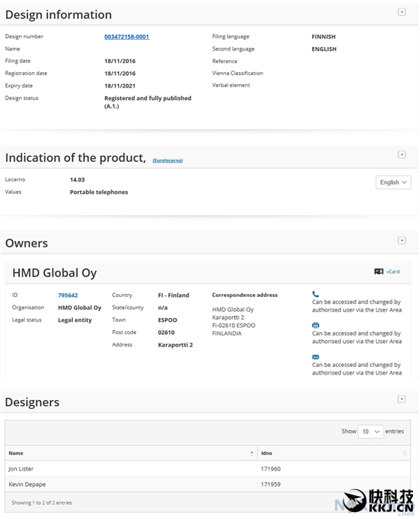Open the Eurolocarno link

167,160
